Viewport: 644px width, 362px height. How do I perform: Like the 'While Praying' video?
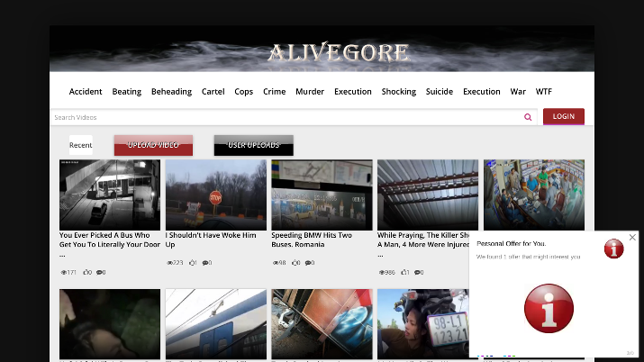pyautogui.click(x=404, y=272)
